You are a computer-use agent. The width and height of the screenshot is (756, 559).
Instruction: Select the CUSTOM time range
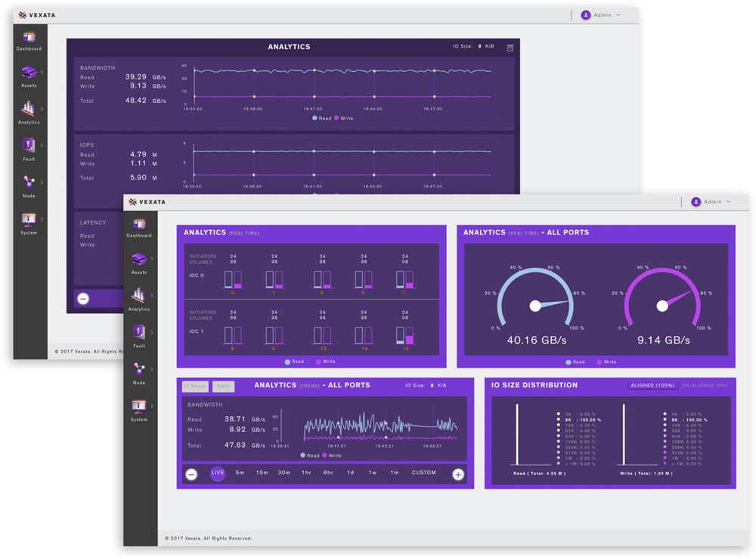pyautogui.click(x=423, y=474)
